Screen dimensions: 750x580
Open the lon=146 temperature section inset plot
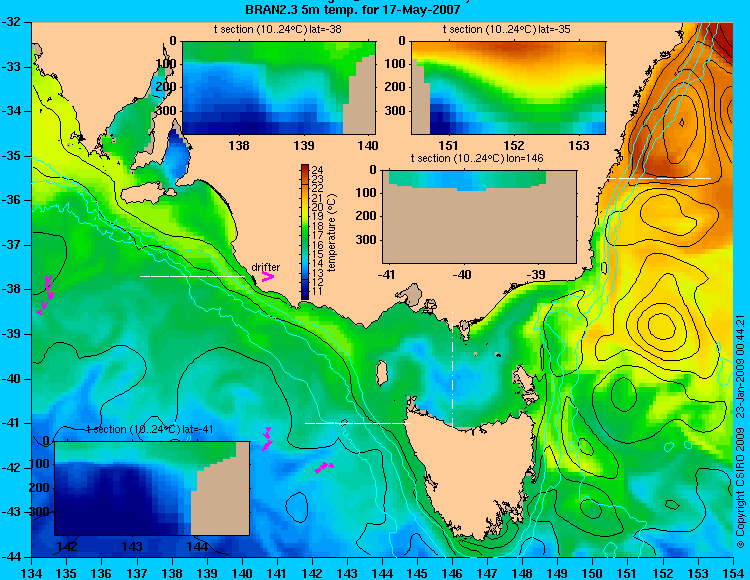479,216
